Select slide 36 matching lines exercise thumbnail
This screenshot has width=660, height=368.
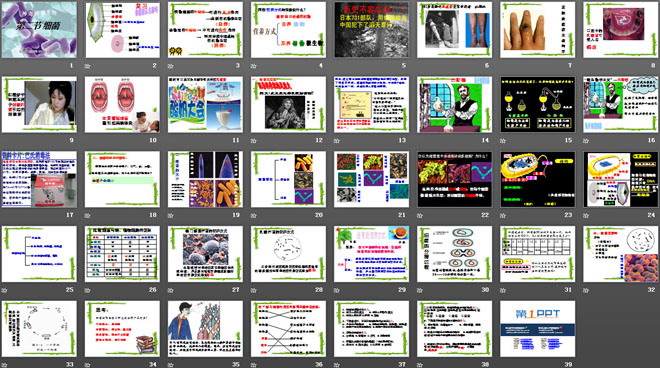pyautogui.click(x=288, y=329)
